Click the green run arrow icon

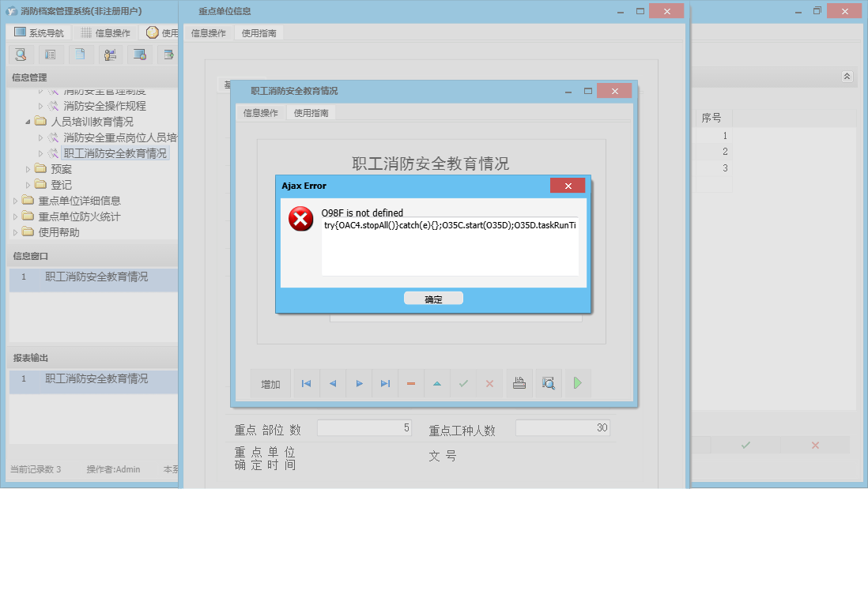[578, 383]
